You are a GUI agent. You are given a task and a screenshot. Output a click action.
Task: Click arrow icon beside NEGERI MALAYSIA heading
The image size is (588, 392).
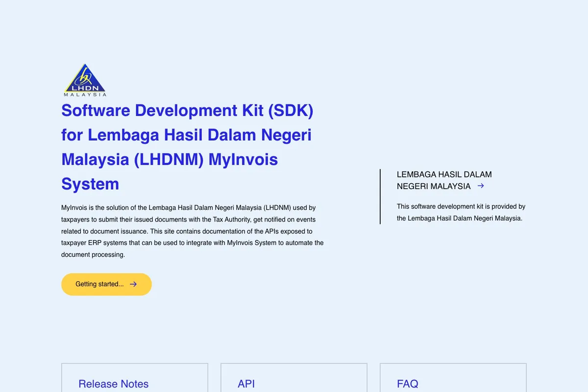(x=481, y=186)
